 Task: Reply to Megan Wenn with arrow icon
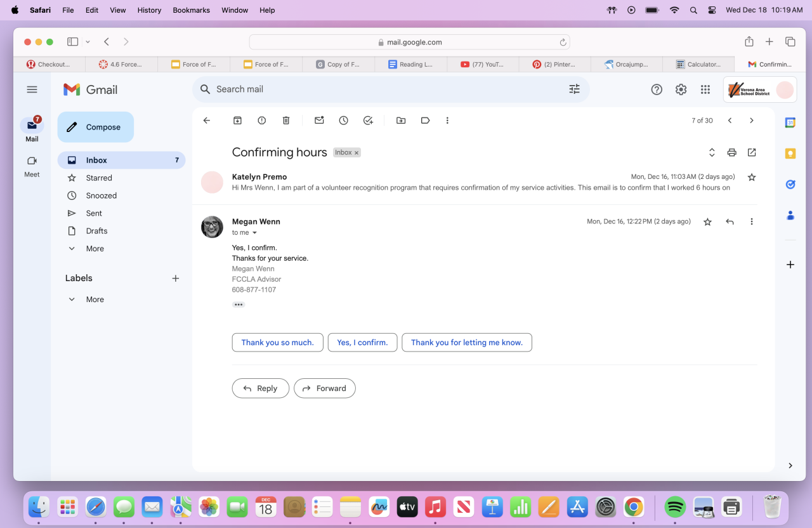730,221
